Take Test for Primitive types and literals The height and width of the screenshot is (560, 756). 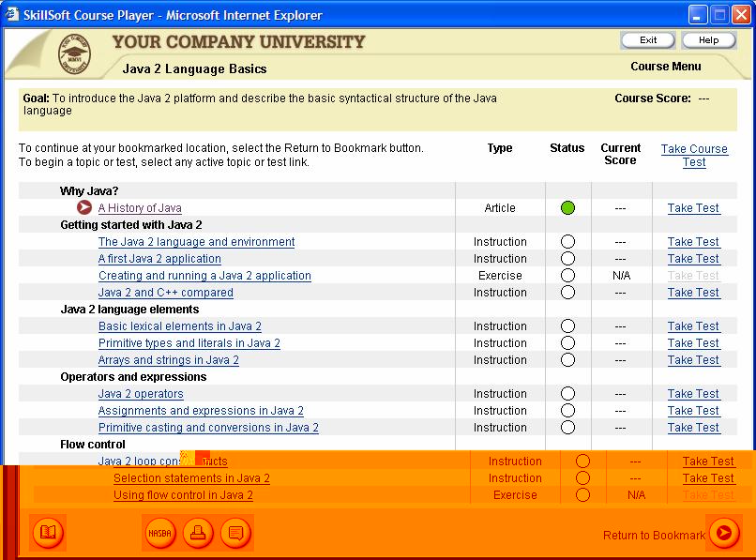[693, 343]
